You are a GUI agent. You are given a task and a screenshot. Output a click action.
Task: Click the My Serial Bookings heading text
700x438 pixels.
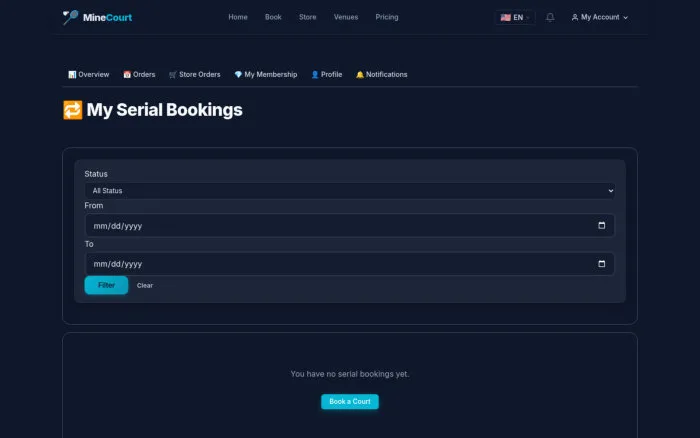[x=164, y=110]
